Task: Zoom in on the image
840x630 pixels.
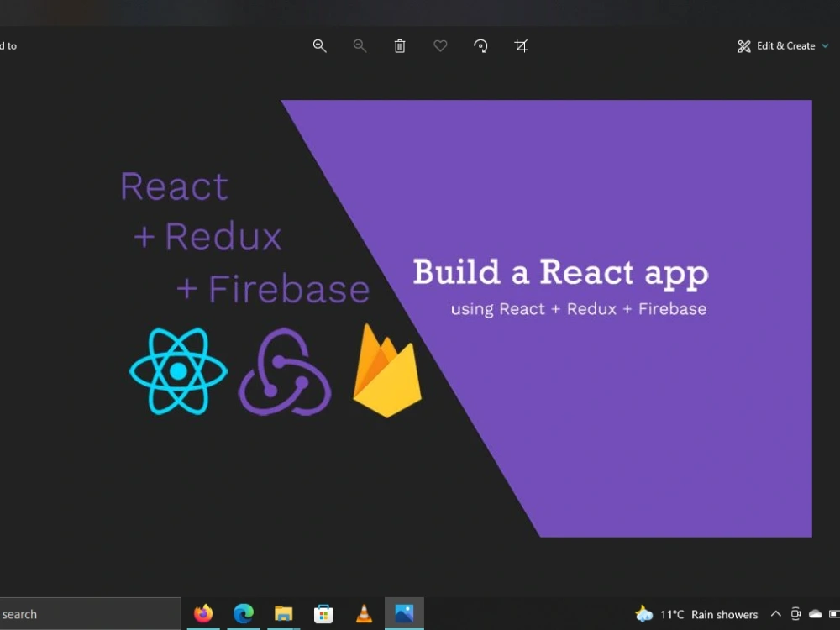Action: coord(319,46)
